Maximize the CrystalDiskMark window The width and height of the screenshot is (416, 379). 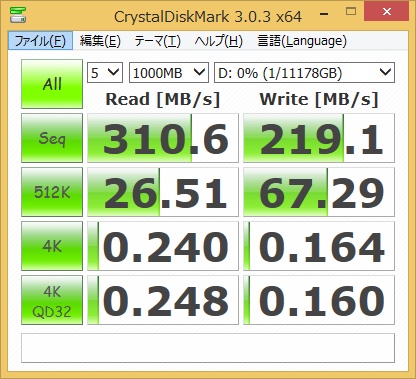click(351, 12)
